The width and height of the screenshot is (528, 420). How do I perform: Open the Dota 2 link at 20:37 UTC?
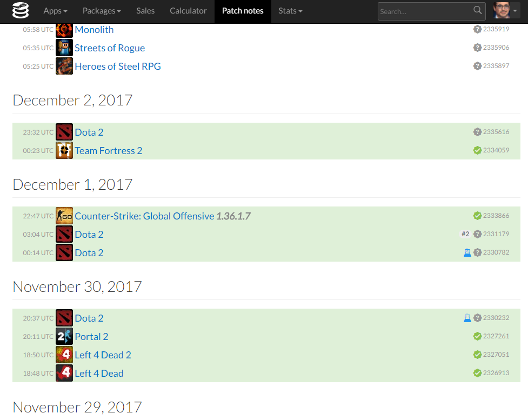coord(89,318)
